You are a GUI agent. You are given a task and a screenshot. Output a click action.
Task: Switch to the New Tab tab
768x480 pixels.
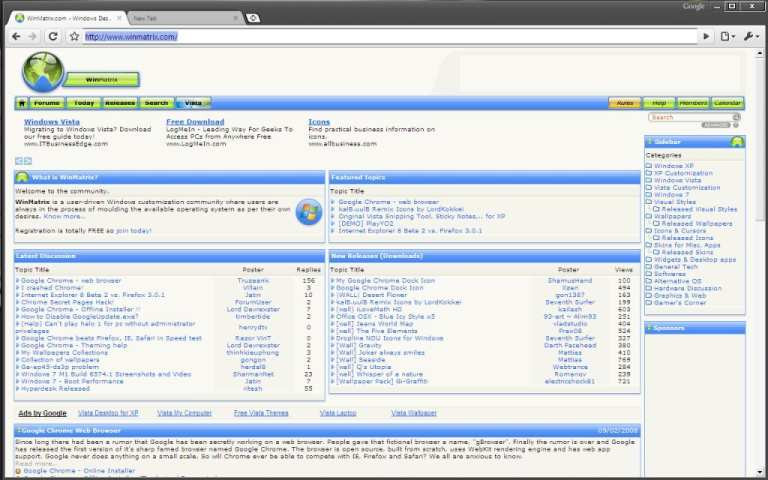(x=185, y=18)
